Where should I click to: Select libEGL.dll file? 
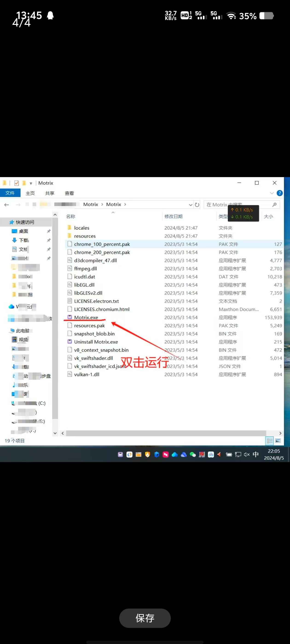pos(84,285)
